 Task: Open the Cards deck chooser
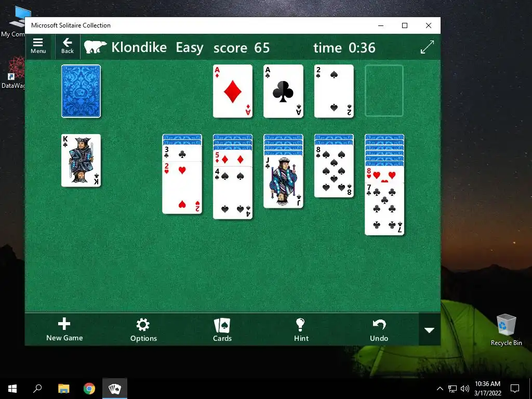tap(222, 329)
